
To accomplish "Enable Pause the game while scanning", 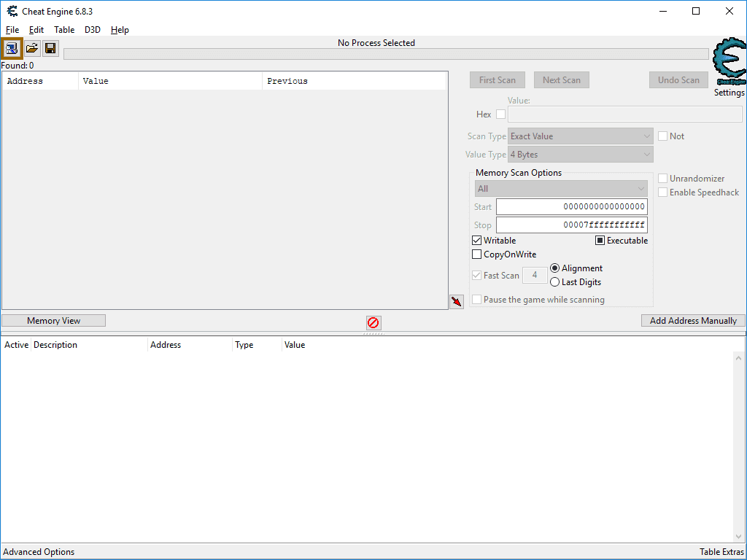I will point(476,300).
